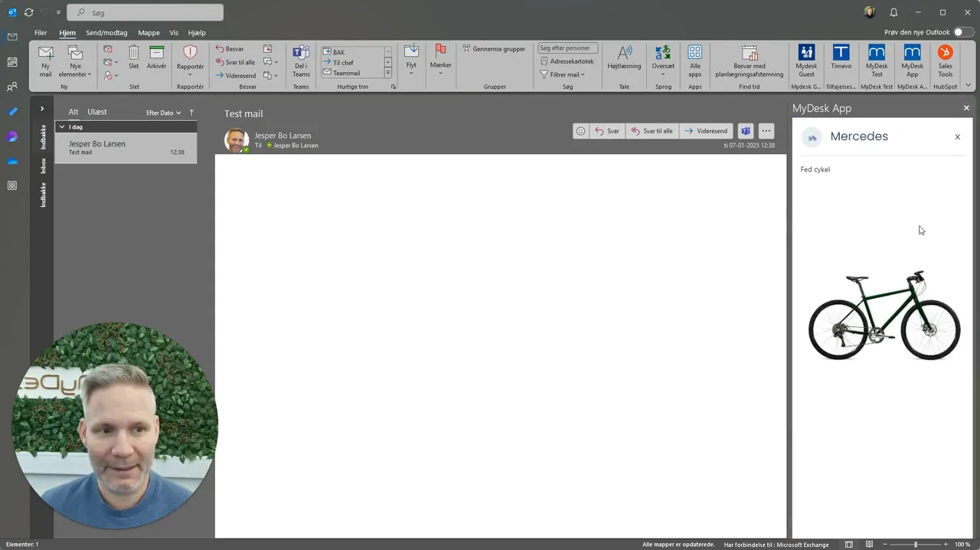Open OneDrive from the left sidebar
Image resolution: width=980 pixels, height=550 pixels.
click(x=12, y=161)
